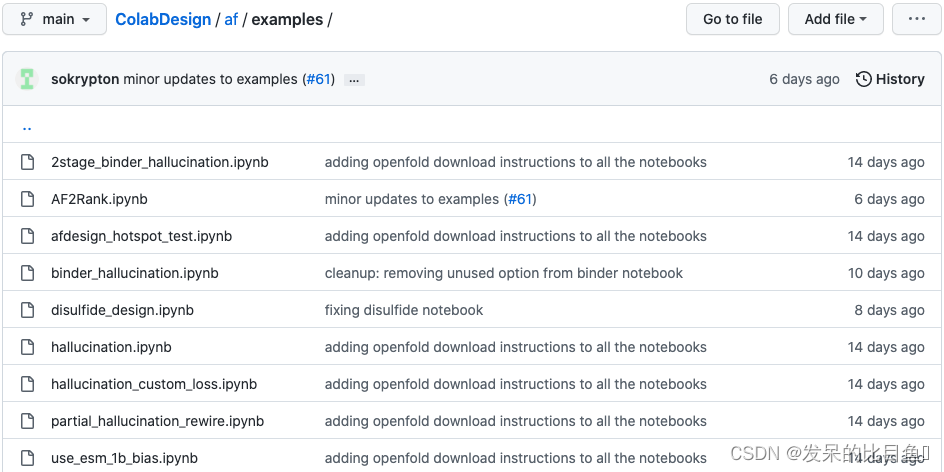Open pull request #61 in commit header
Image resolution: width=944 pixels, height=472 pixels.
tap(318, 79)
